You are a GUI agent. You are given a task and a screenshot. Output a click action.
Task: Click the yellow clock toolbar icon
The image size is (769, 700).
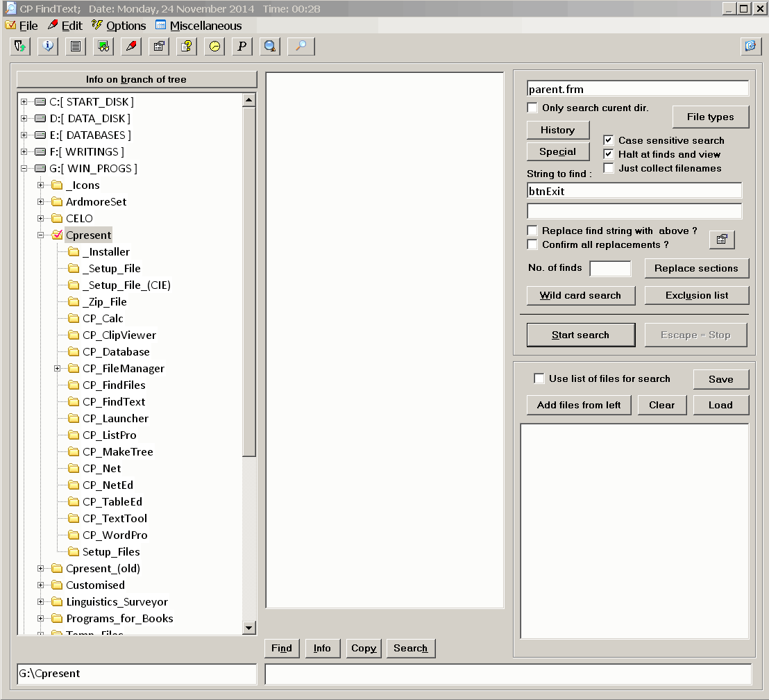pos(214,47)
